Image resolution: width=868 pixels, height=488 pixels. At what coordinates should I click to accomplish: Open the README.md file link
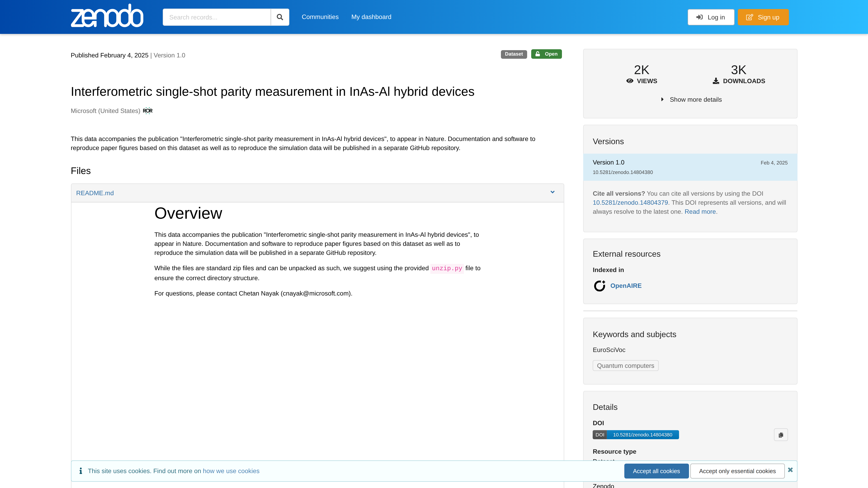coord(95,193)
